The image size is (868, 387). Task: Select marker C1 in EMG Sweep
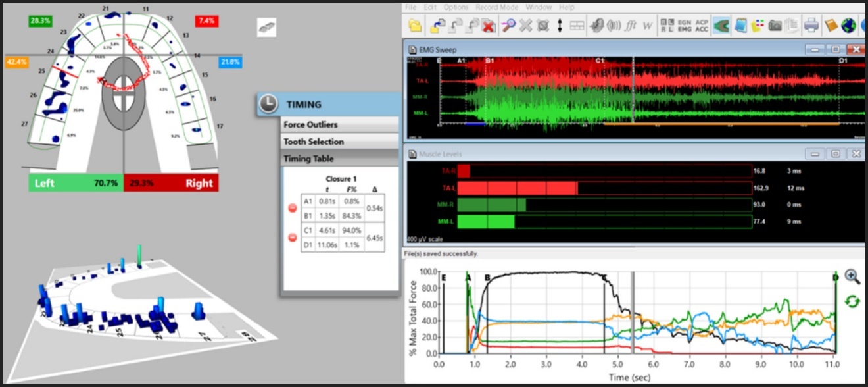[599, 61]
